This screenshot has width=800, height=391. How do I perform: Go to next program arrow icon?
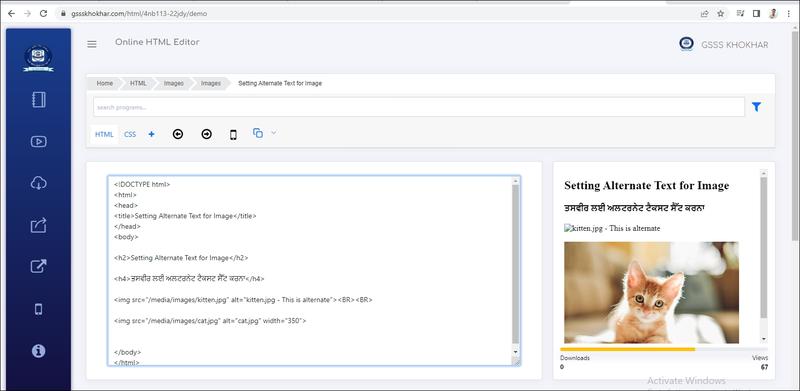tap(206, 134)
